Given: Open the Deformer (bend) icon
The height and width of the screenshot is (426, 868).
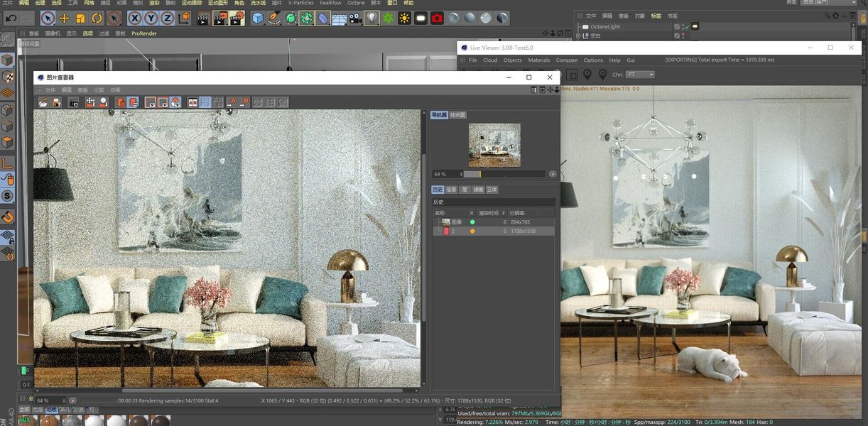Looking at the screenshot, I should coord(323,18).
